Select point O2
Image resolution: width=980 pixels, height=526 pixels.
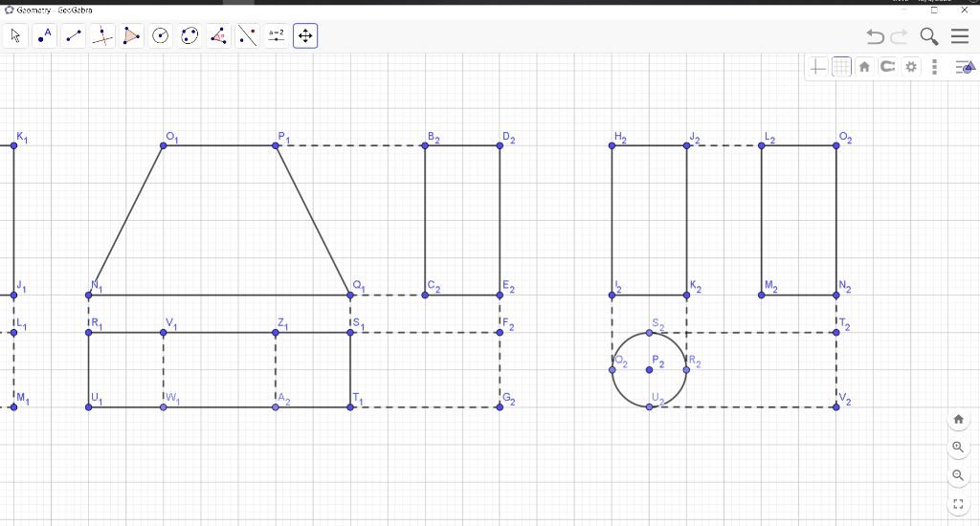(836, 145)
